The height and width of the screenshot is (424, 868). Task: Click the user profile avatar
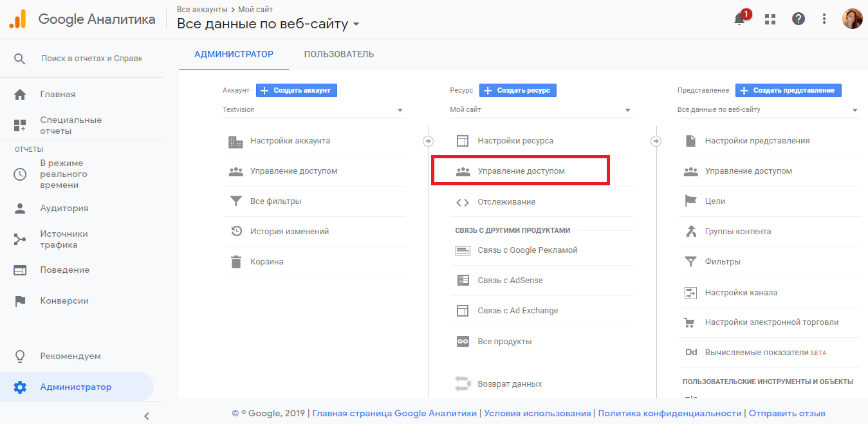point(853,19)
